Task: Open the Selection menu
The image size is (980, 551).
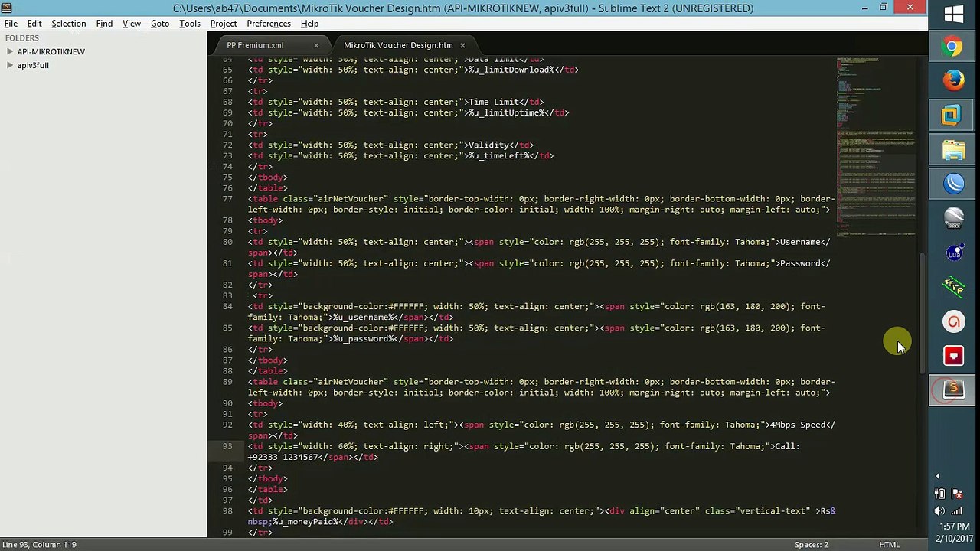Action: [x=68, y=24]
